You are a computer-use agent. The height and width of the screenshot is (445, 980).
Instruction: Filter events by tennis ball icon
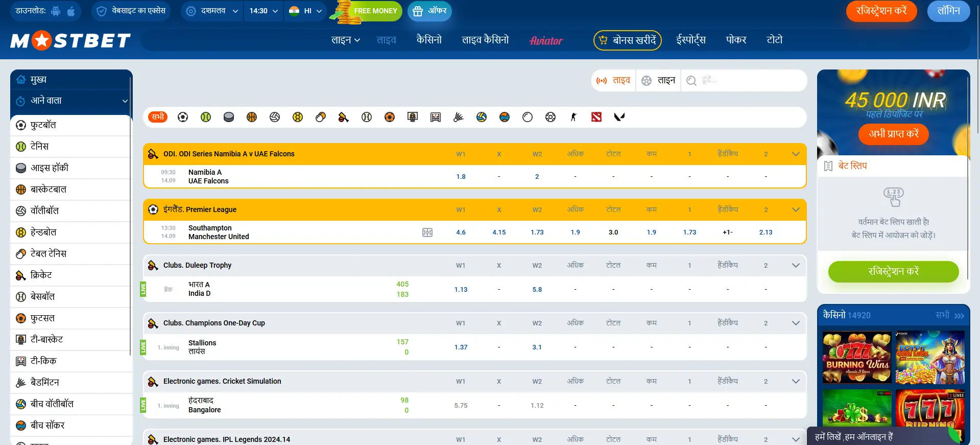(206, 117)
